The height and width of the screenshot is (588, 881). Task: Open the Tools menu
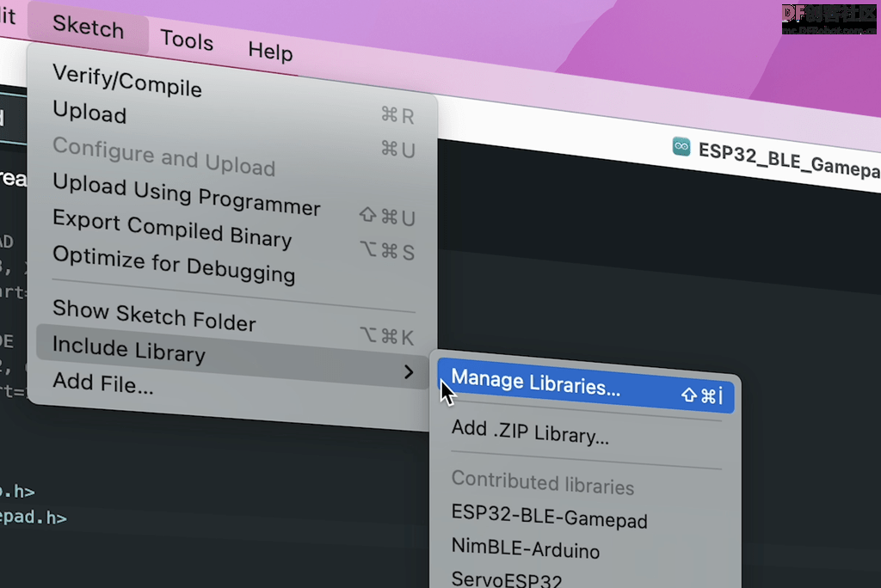tap(187, 40)
